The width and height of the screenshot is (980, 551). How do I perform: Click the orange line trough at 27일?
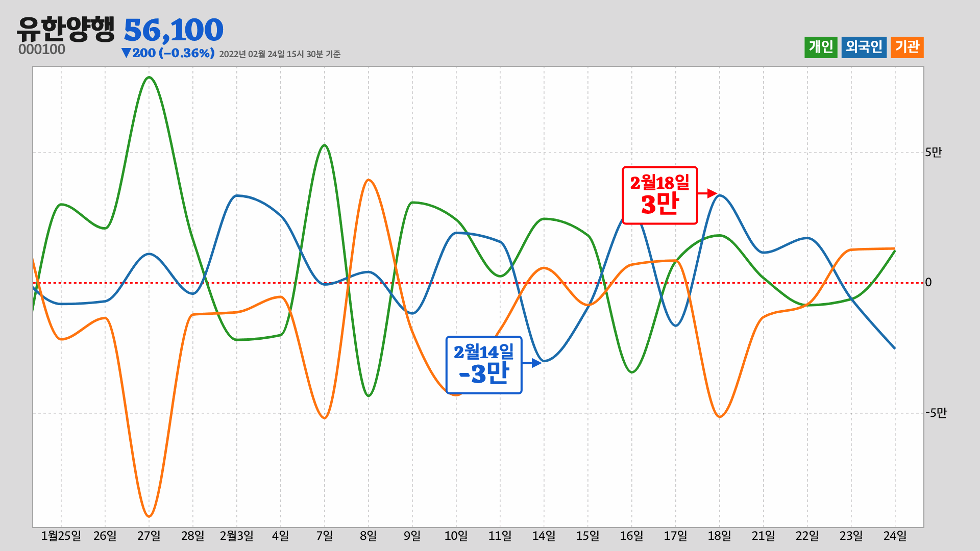[149, 516]
